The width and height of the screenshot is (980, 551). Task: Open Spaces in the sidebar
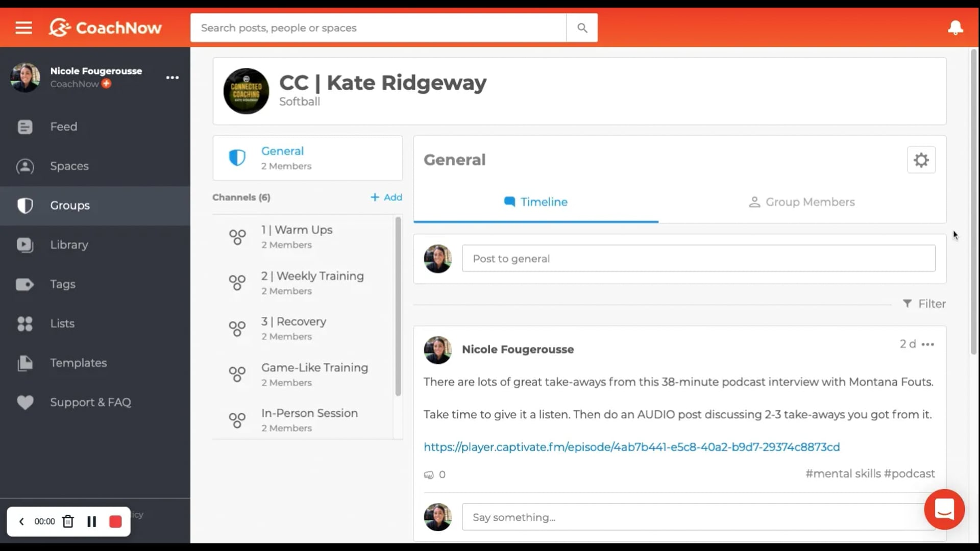pos(95,166)
